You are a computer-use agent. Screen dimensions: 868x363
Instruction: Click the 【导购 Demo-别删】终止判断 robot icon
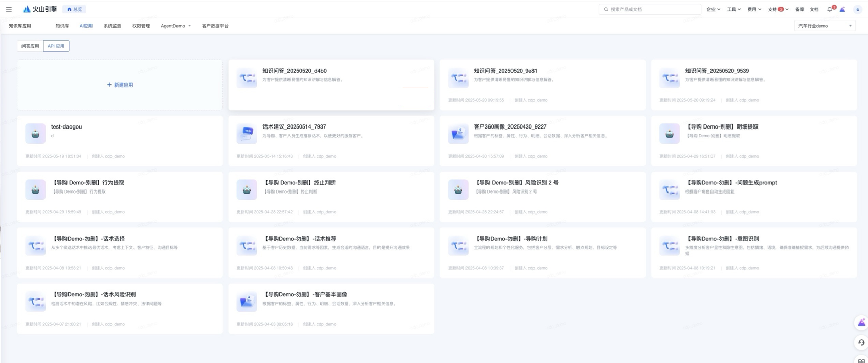tap(247, 189)
